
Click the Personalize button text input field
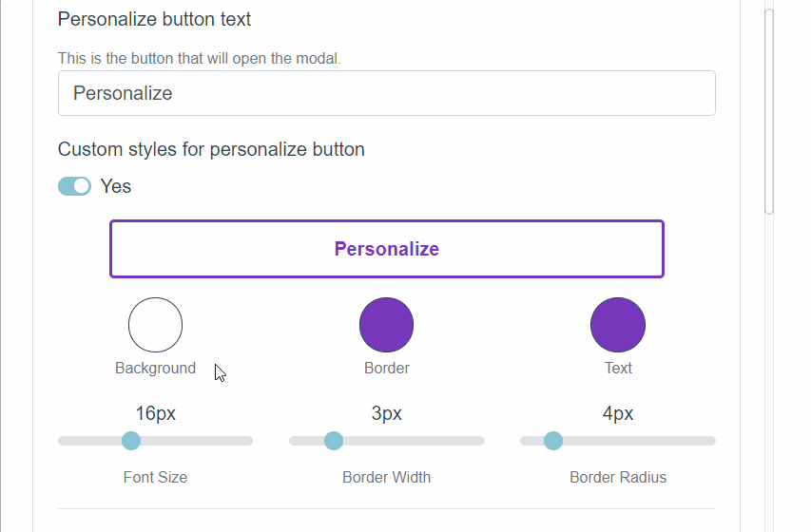coord(386,93)
